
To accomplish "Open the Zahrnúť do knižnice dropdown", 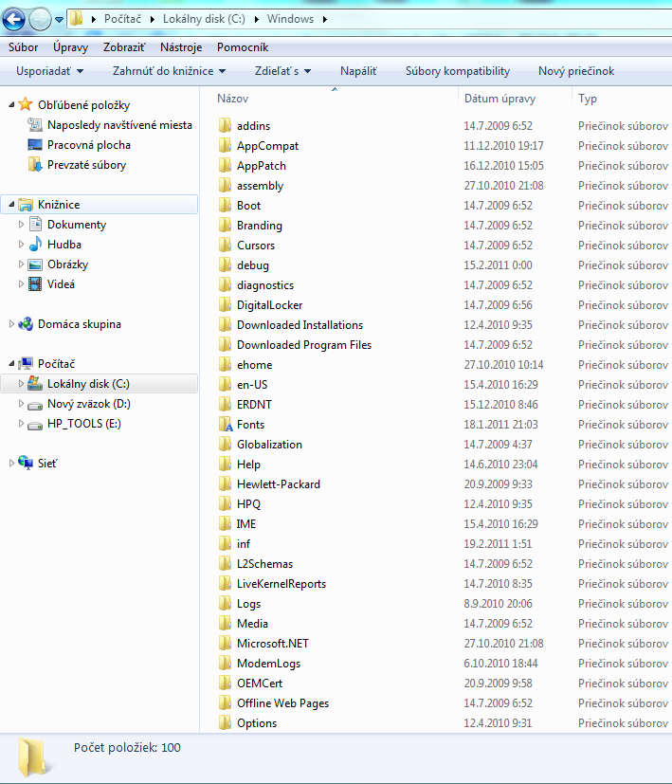I will [x=169, y=71].
